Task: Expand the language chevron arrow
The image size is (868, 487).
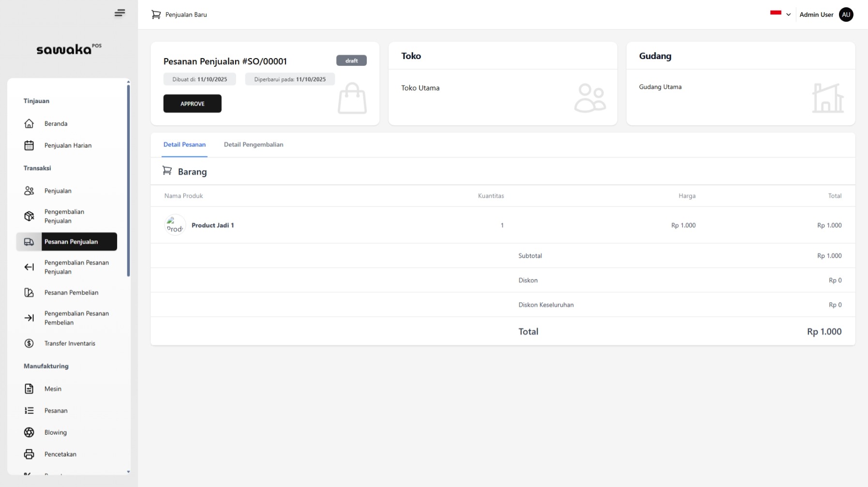Action: (x=788, y=15)
